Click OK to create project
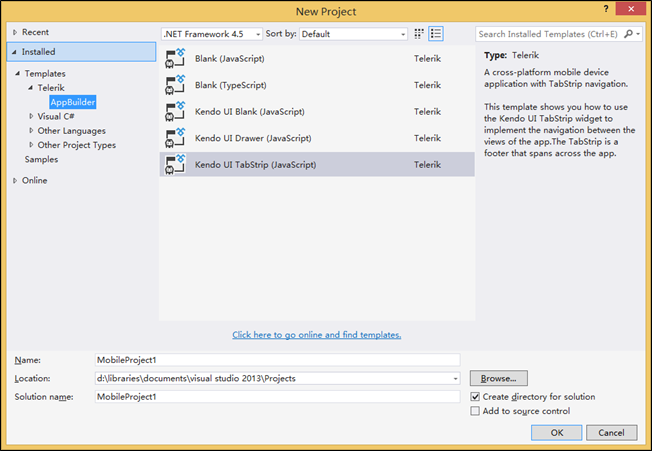The height and width of the screenshot is (451, 652). pos(556,433)
